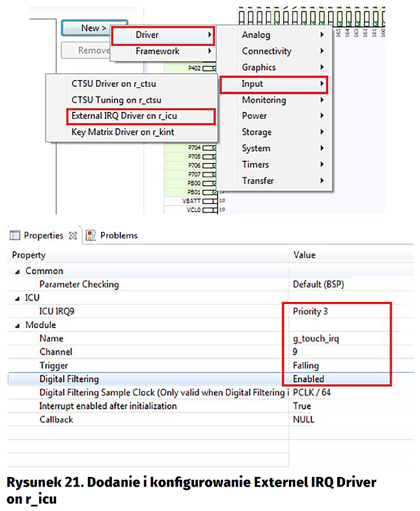Screen dimensions: 420x511
Task: Select External IRQ Driver on r_icu
Action: pyautogui.click(x=132, y=116)
